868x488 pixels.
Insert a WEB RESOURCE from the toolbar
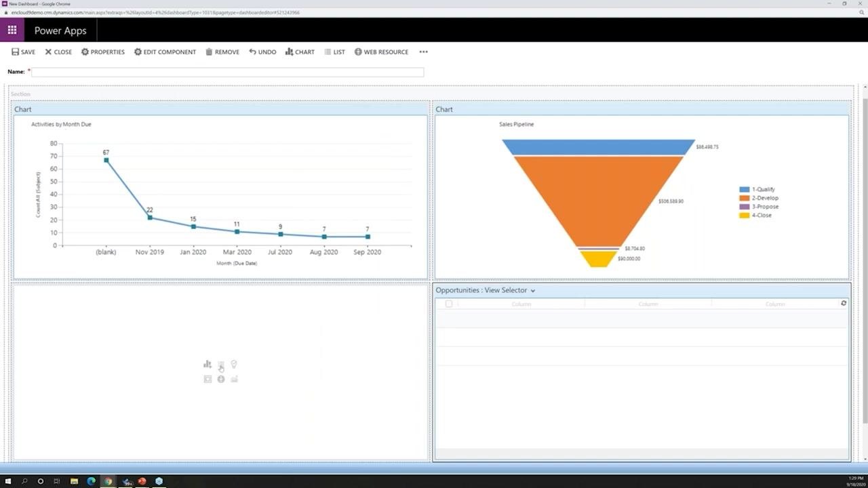(x=381, y=52)
